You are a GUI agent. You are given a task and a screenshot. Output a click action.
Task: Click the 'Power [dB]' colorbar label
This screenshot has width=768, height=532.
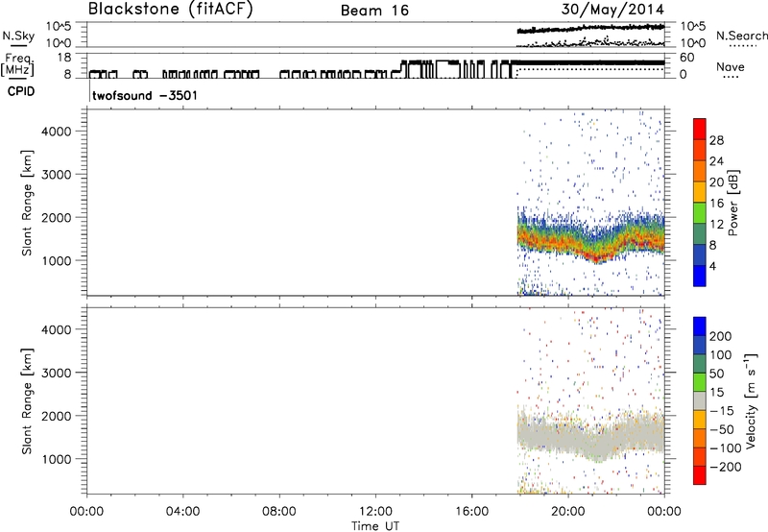[732, 203]
